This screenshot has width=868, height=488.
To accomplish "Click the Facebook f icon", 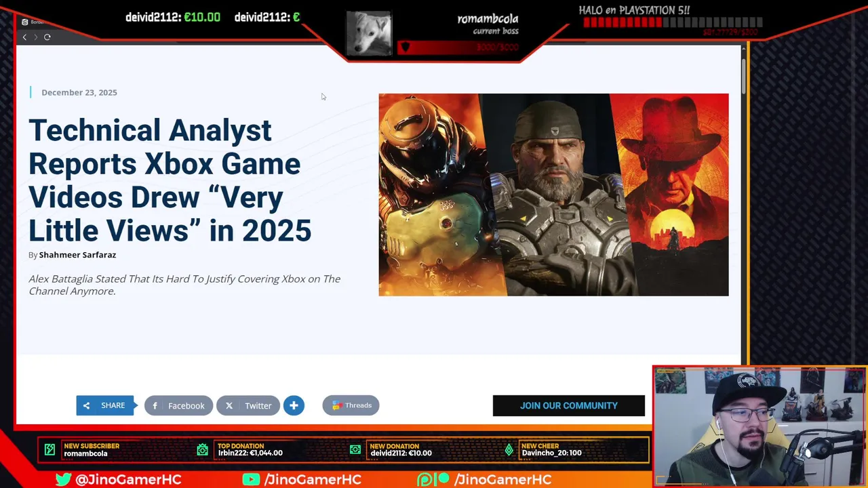I will (x=155, y=405).
